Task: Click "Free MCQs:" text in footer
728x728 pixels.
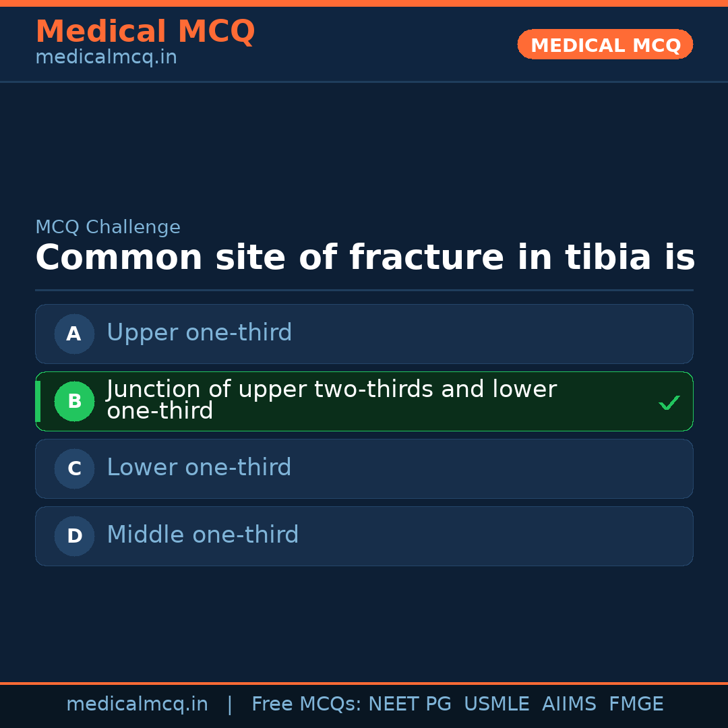Action: (x=307, y=704)
